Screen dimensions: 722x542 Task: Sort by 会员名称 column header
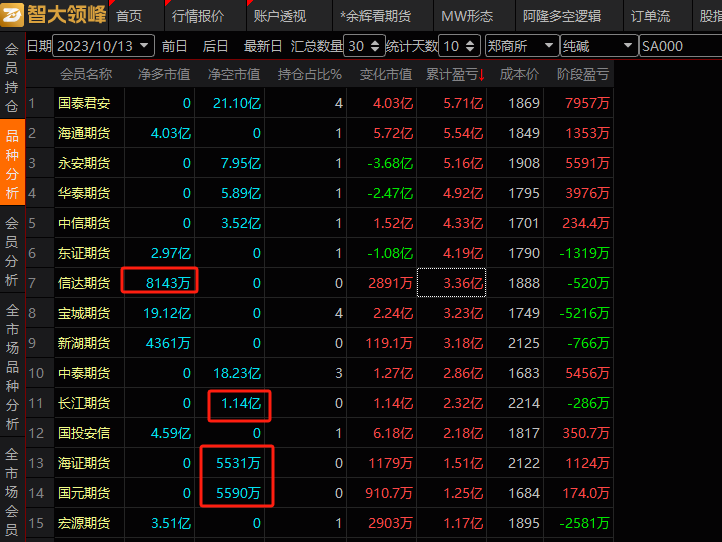[86, 74]
